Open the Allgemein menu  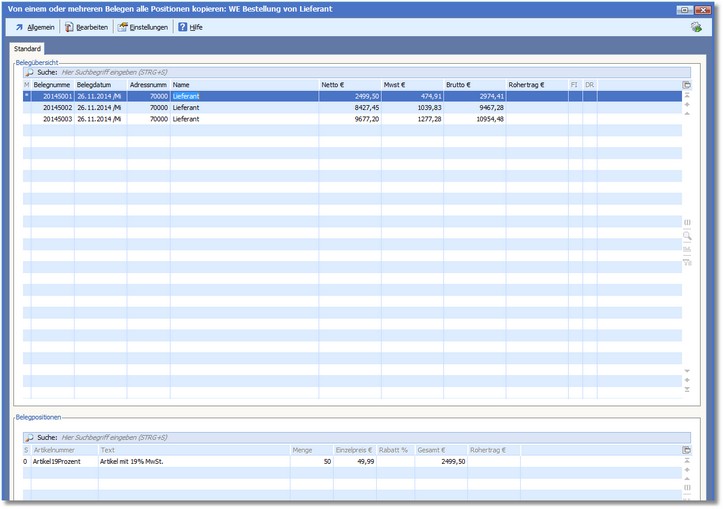click(x=35, y=27)
